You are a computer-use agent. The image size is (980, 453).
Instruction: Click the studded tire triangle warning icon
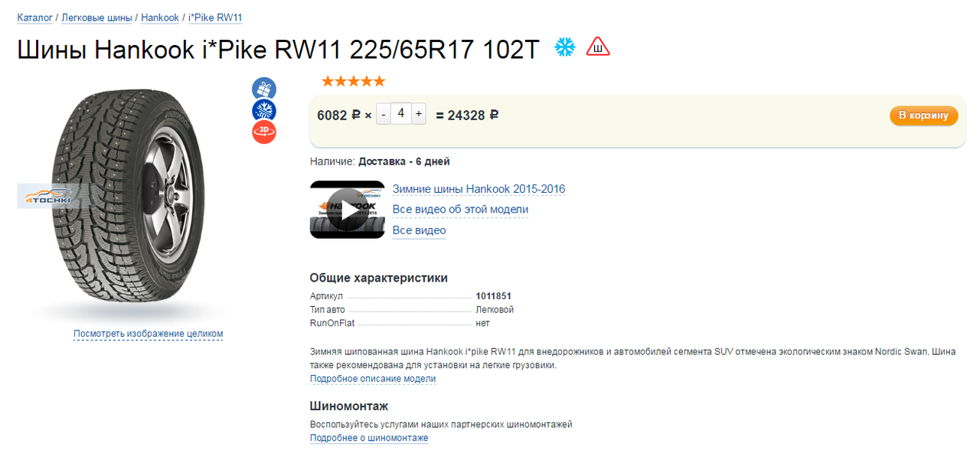point(598,47)
